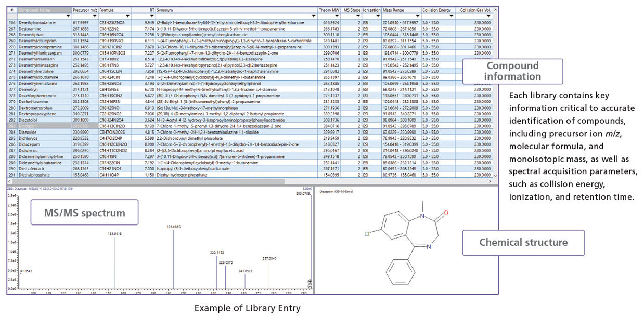Sort by the MS Stage column header
The height and width of the screenshot is (317, 644).
[x=352, y=10]
